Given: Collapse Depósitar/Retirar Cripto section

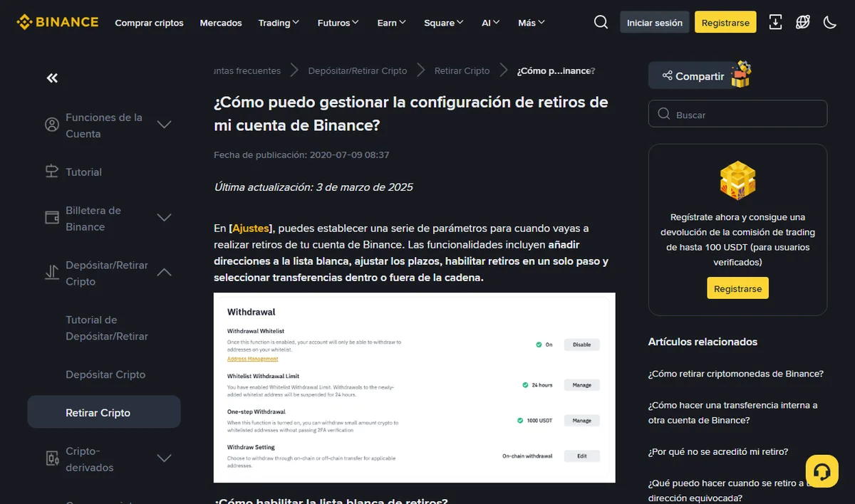Looking at the screenshot, I should pos(164,272).
